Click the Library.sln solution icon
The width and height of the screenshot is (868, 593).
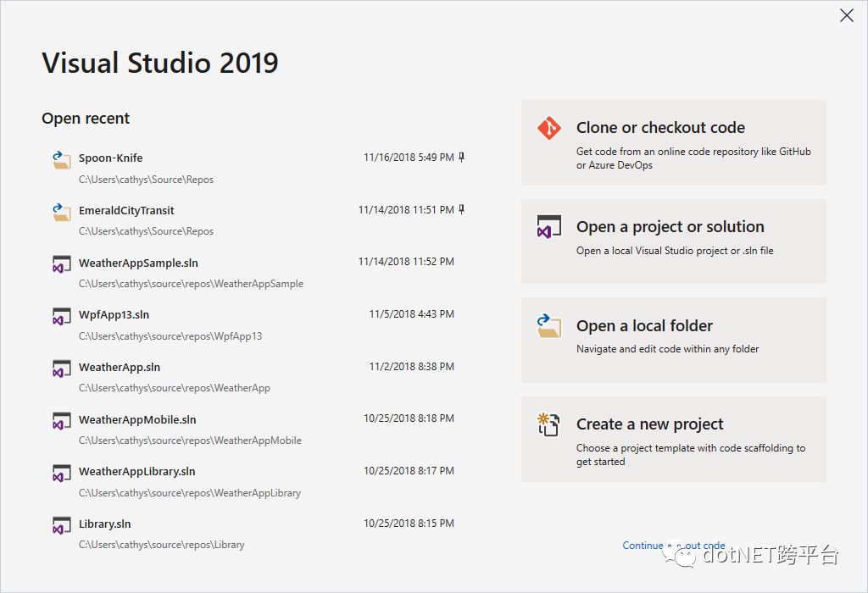(x=61, y=525)
